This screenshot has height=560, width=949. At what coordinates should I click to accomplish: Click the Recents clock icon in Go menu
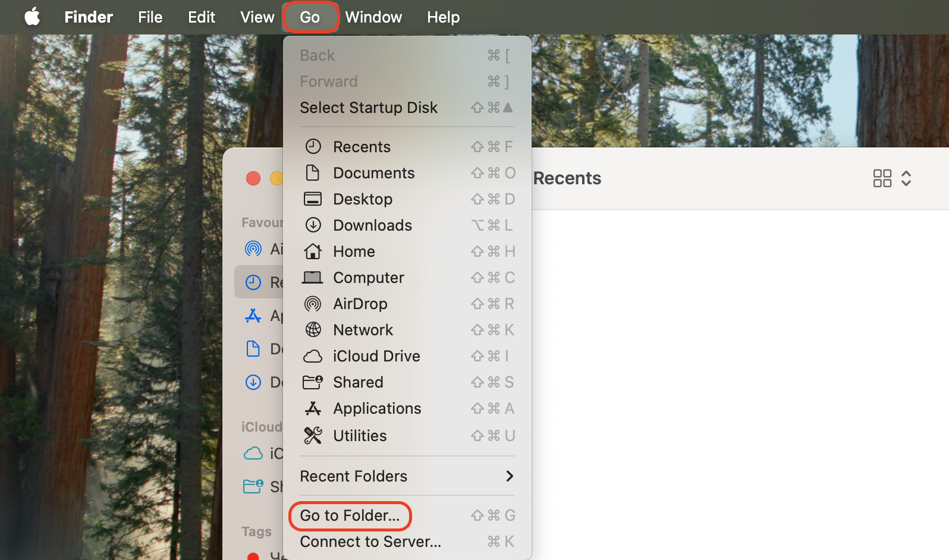[313, 146]
